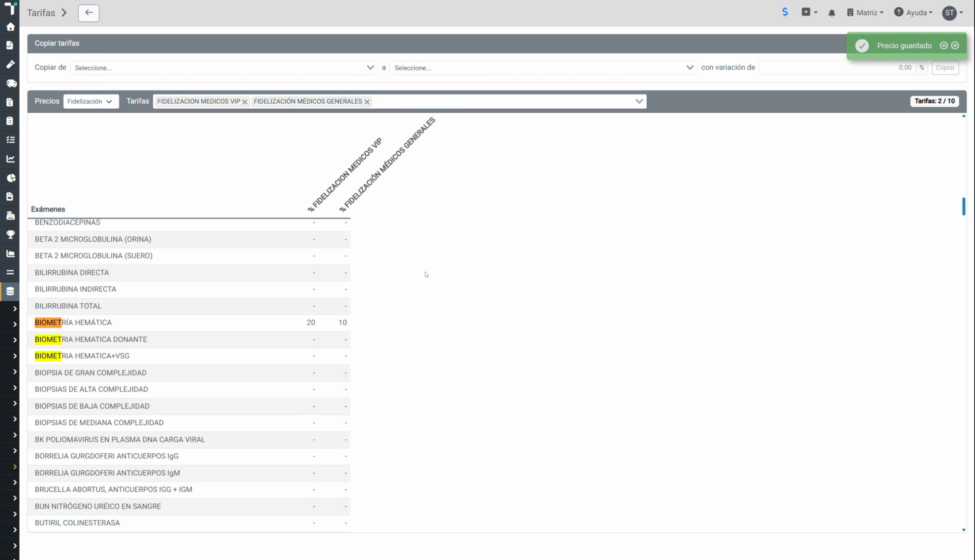Open the notifications bell

(831, 13)
